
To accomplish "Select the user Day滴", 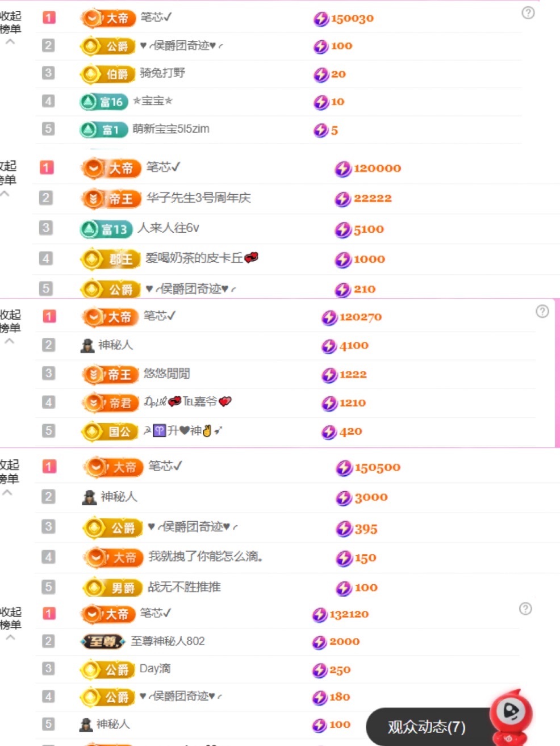I will [155, 669].
